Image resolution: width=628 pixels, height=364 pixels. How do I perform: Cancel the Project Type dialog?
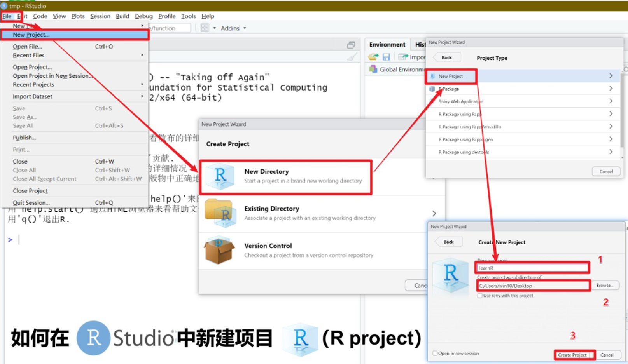coord(606,171)
